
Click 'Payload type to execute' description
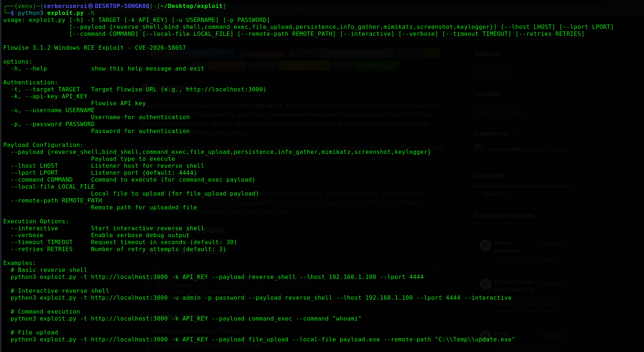[133, 159]
